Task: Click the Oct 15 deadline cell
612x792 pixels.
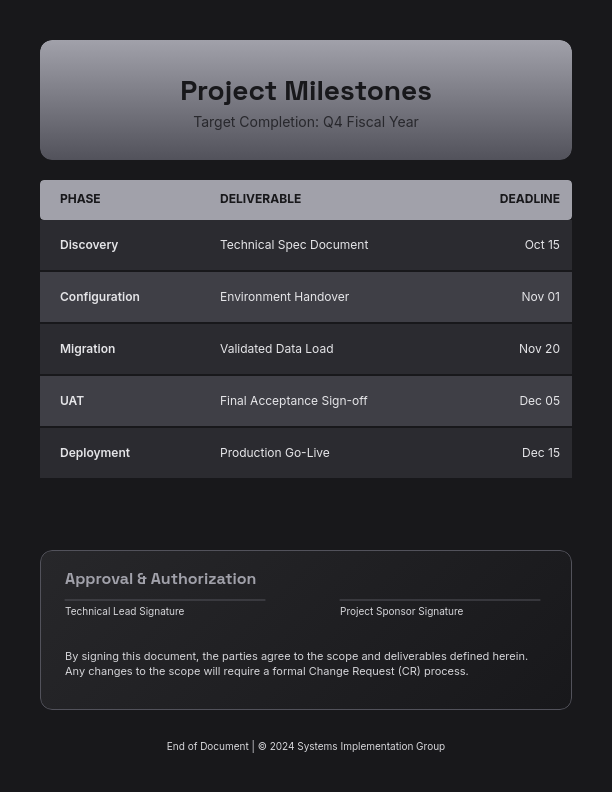Action: pyautogui.click(x=542, y=245)
